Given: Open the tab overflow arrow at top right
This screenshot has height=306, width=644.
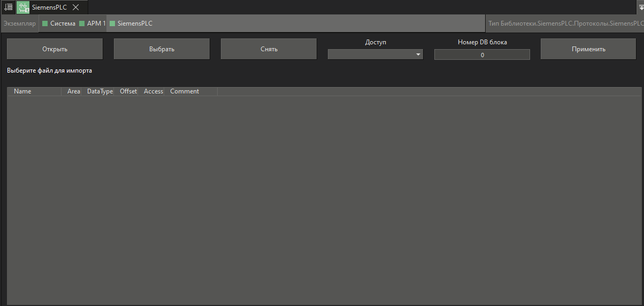Looking at the screenshot, I should (x=641, y=7).
